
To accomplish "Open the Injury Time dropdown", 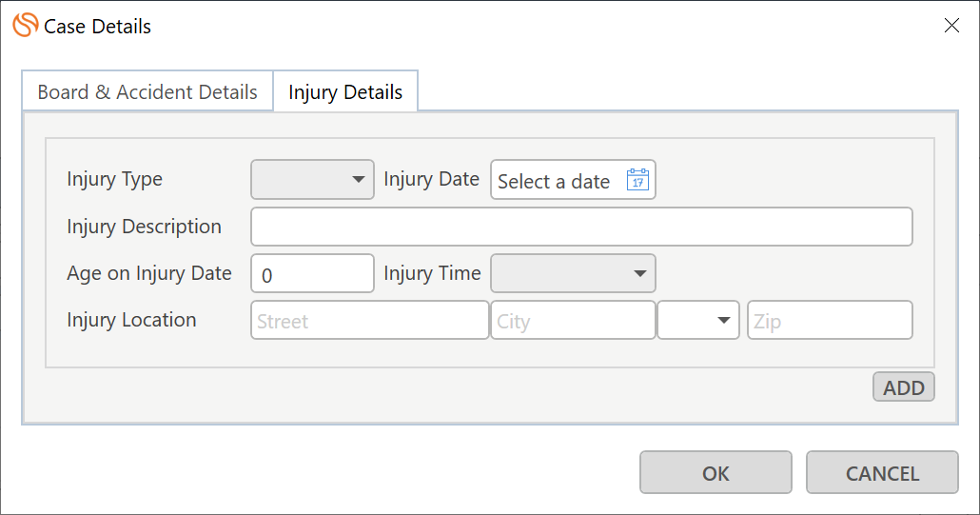I will pyautogui.click(x=573, y=273).
